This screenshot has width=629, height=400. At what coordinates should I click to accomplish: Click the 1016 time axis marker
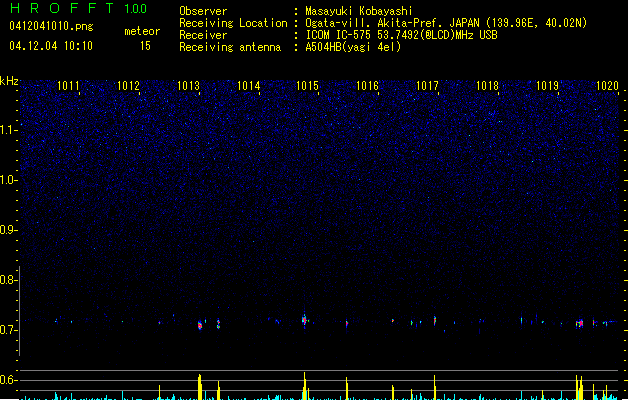[367, 85]
